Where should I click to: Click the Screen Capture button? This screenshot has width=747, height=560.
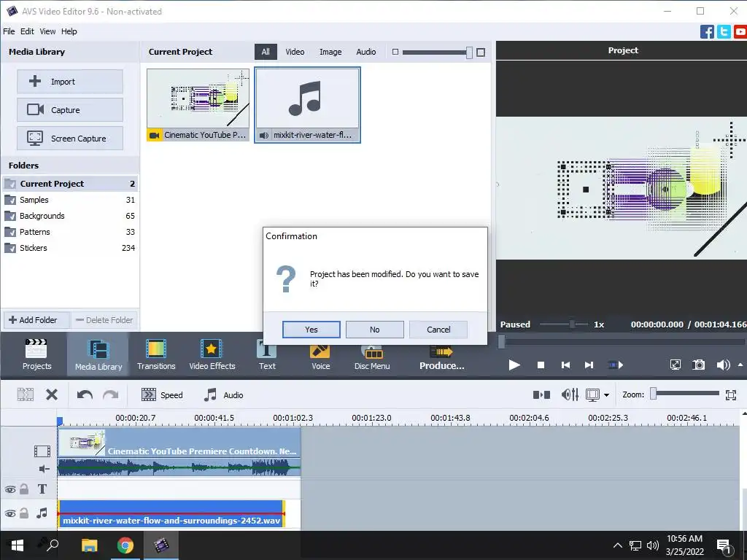coord(70,138)
